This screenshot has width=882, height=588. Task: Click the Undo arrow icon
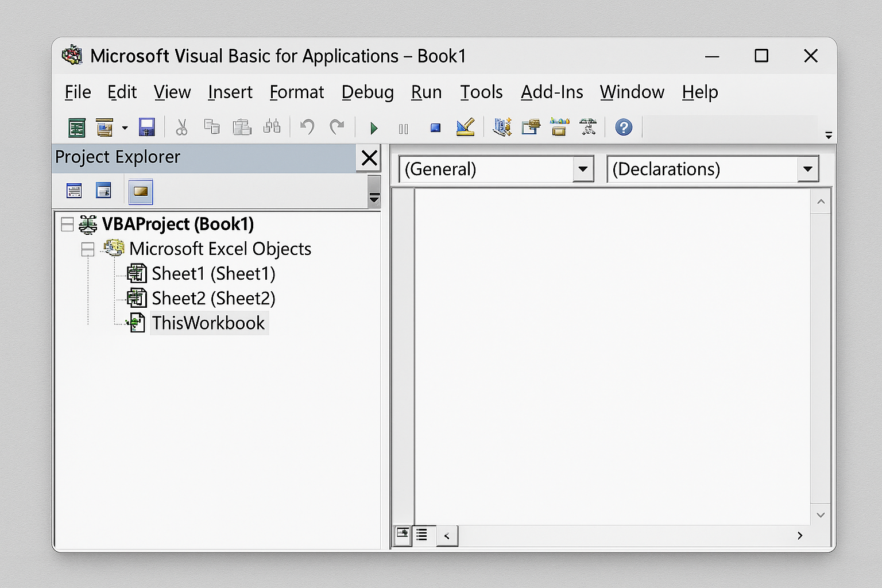click(307, 127)
